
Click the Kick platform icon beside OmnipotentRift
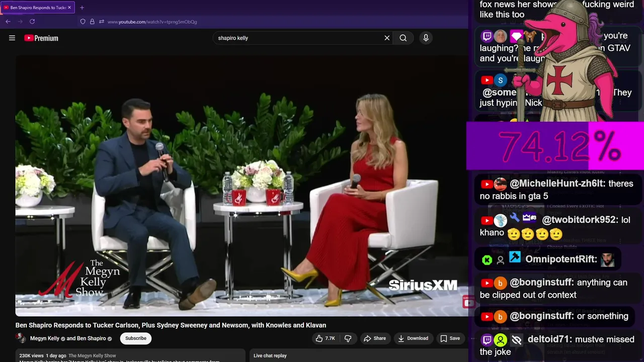[487, 259]
